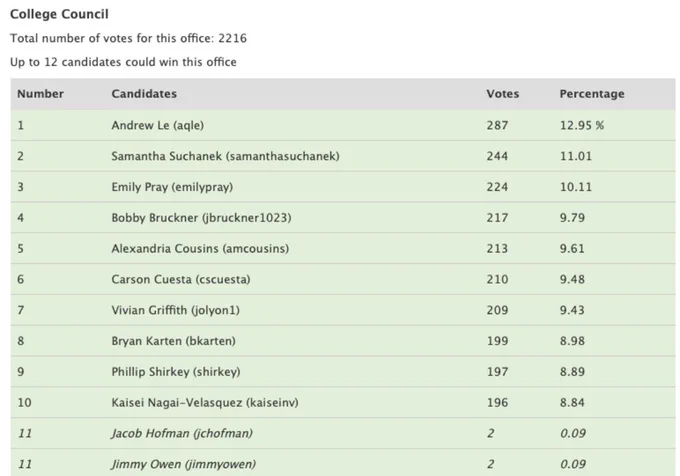The image size is (680, 476).
Task: Select the Andrew Le (aqle) candidate row
Action: [x=343, y=125]
